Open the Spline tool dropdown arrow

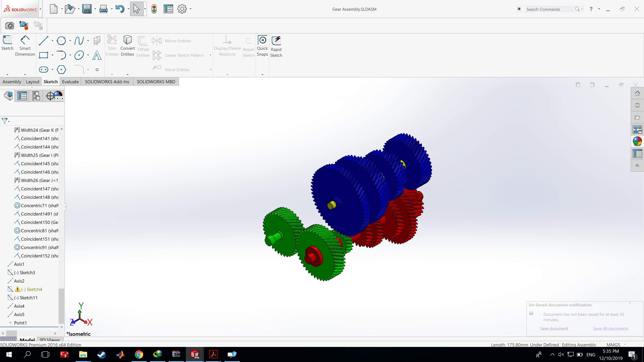(88, 41)
